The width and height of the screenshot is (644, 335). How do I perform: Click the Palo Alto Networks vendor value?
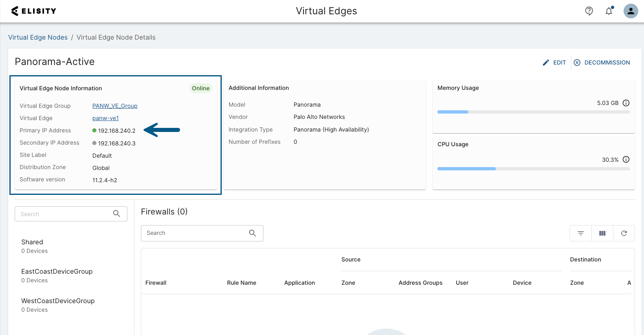(319, 117)
